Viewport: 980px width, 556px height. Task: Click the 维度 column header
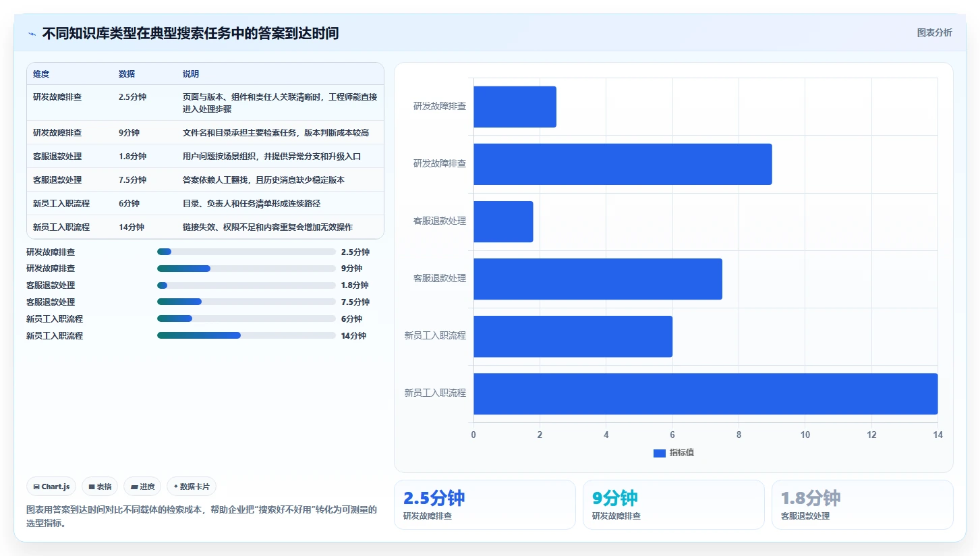click(x=41, y=74)
